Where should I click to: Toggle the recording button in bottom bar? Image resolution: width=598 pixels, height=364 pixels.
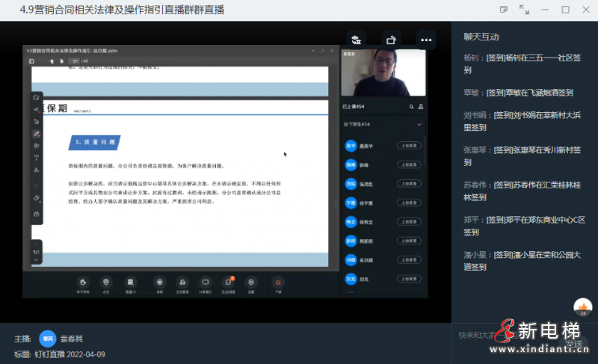coord(158,283)
